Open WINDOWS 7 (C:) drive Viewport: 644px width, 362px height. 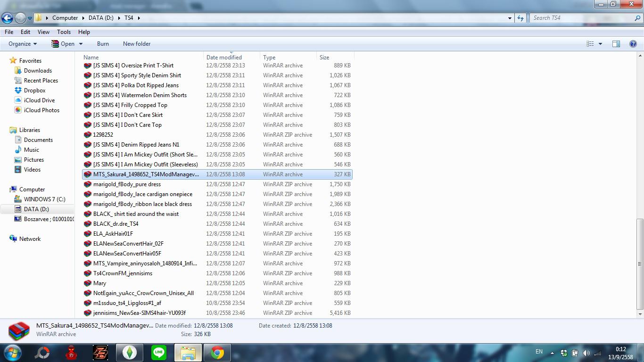tap(44, 199)
